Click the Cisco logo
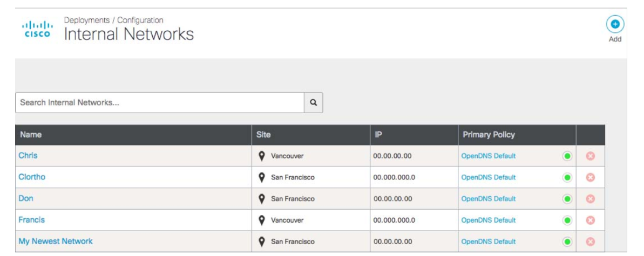644x256 pixels. pos(37,30)
